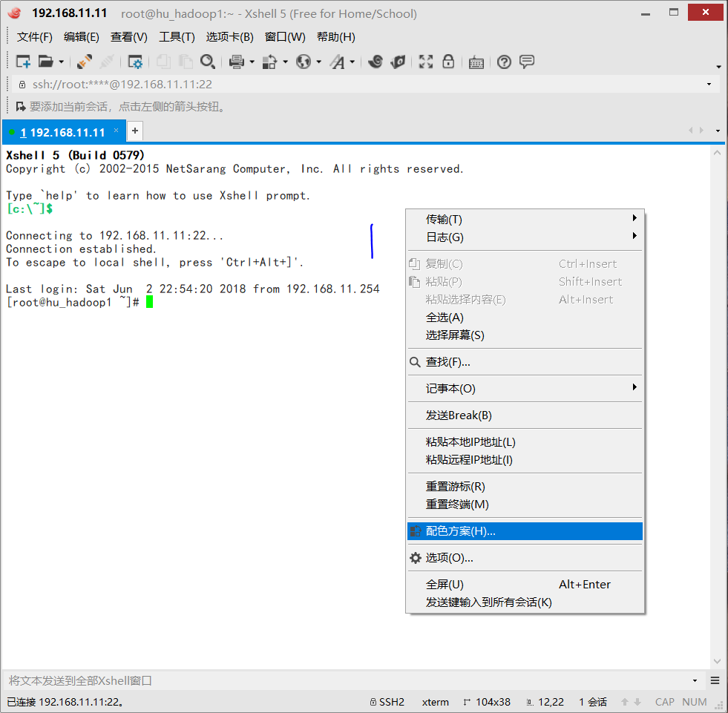Click the Paste toolbar icon
The width and height of the screenshot is (728, 713).
coord(186,62)
